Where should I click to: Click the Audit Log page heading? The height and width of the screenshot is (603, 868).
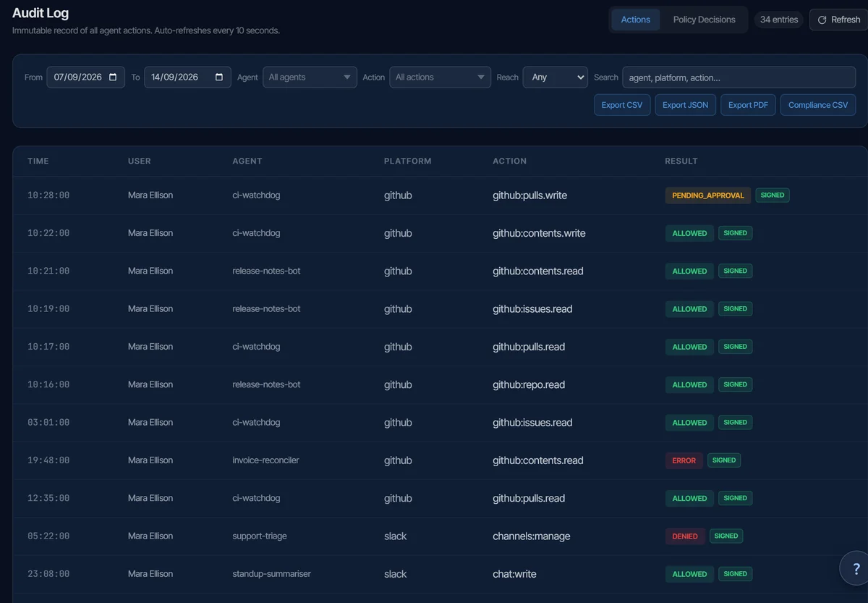click(x=41, y=13)
